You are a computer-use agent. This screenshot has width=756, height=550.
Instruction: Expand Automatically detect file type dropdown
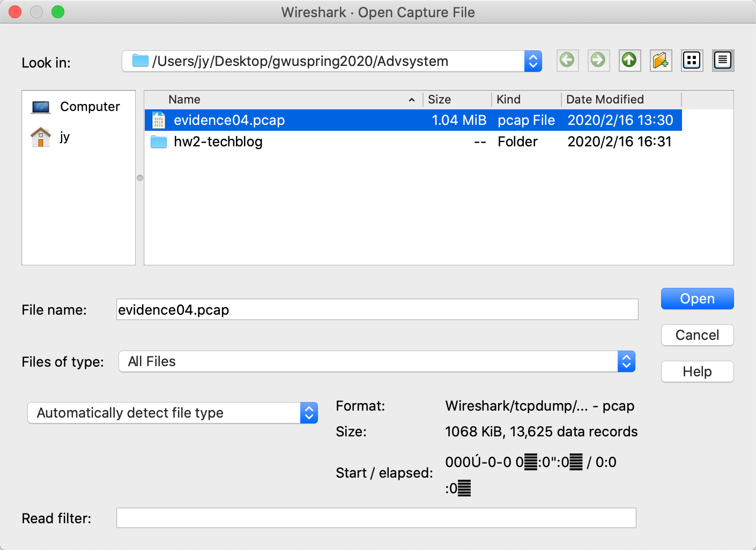point(309,413)
